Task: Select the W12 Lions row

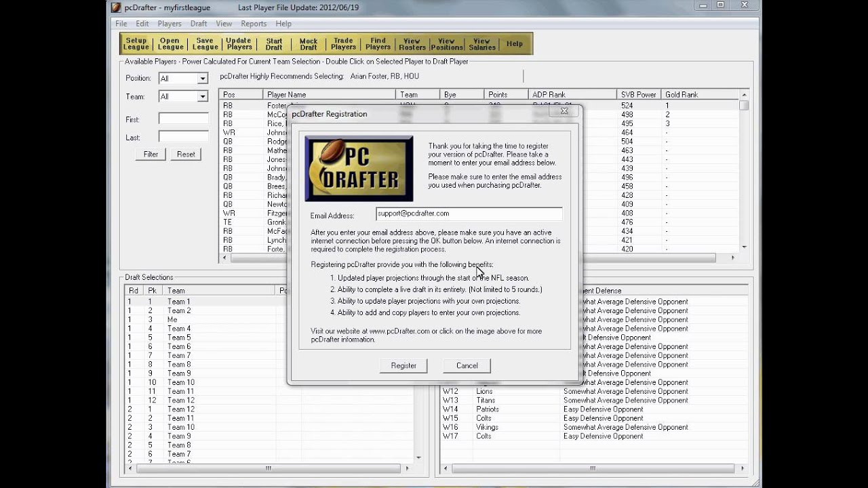Action: click(593, 391)
